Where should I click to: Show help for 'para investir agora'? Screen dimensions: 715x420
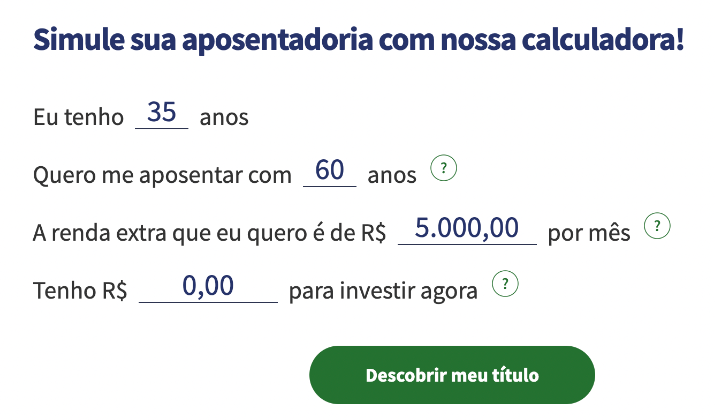click(x=507, y=284)
